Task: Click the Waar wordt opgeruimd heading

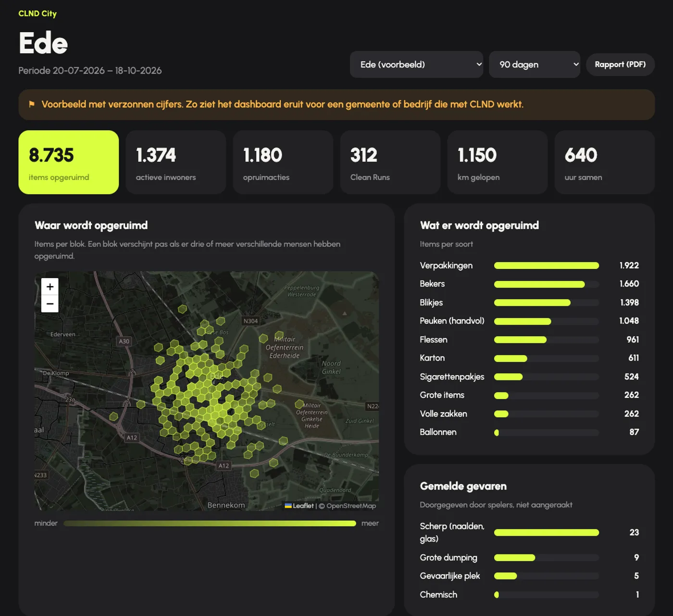Action: (91, 226)
